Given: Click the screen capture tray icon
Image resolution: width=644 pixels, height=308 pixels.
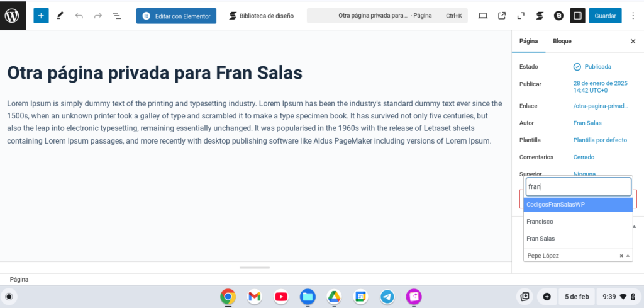Looking at the screenshot, I should pyautogui.click(x=525, y=297).
